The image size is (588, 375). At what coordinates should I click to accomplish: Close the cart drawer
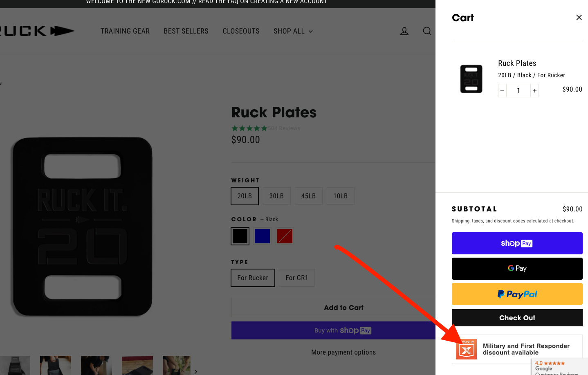click(x=579, y=18)
